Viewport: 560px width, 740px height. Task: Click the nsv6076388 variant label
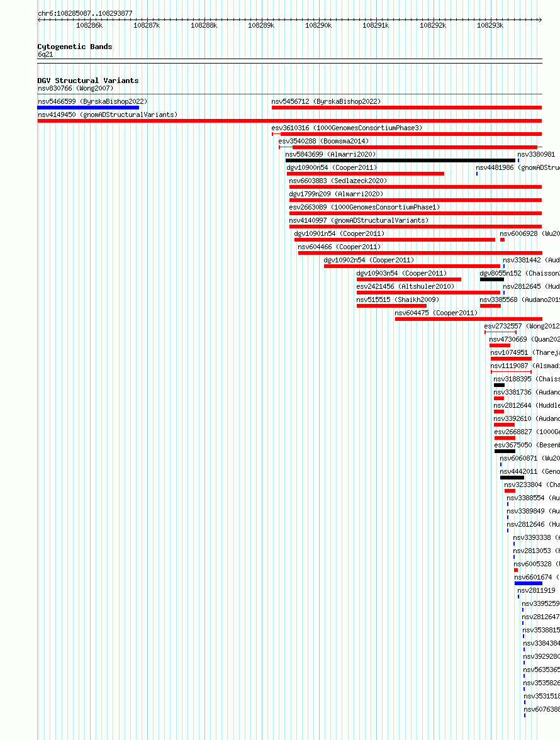(x=542, y=709)
